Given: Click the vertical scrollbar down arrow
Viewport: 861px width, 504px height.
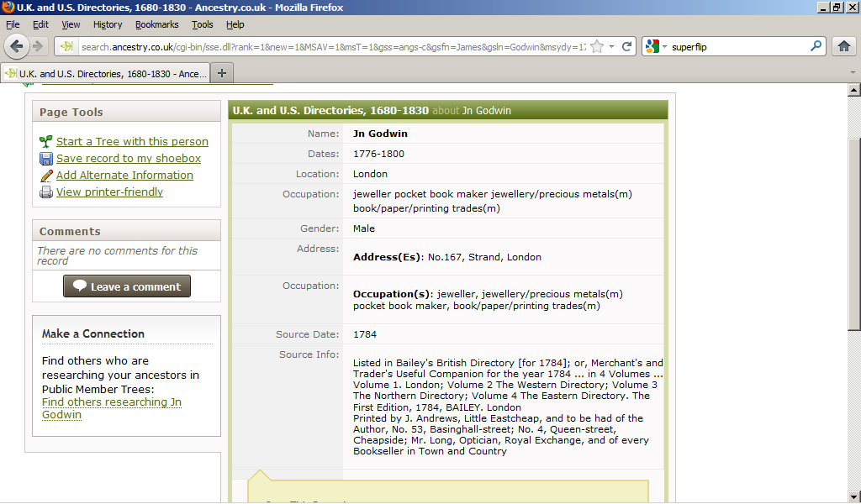Looking at the screenshot, I should tap(854, 497).
